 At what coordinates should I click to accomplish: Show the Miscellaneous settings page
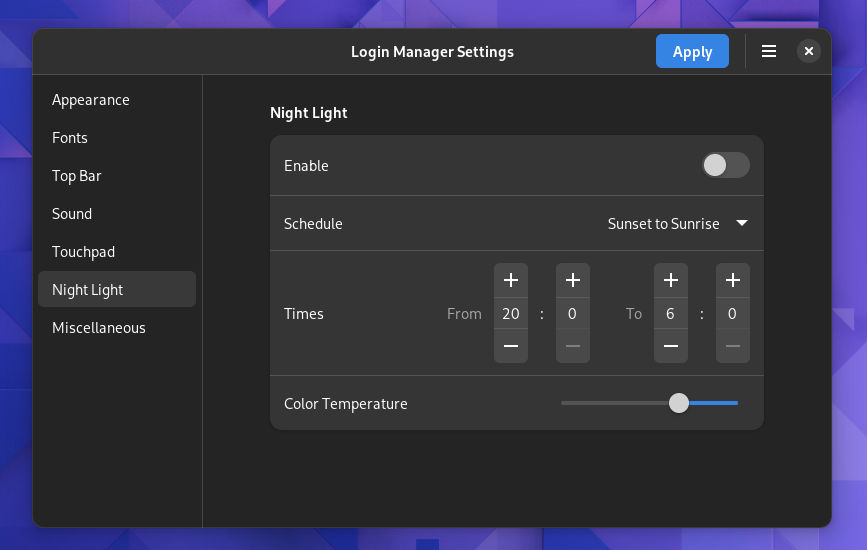point(99,328)
